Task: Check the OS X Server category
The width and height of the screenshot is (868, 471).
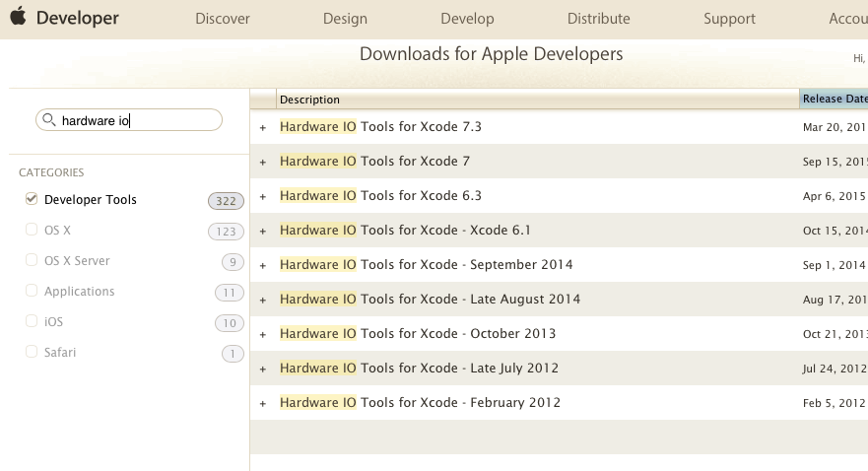Action: click(32, 259)
